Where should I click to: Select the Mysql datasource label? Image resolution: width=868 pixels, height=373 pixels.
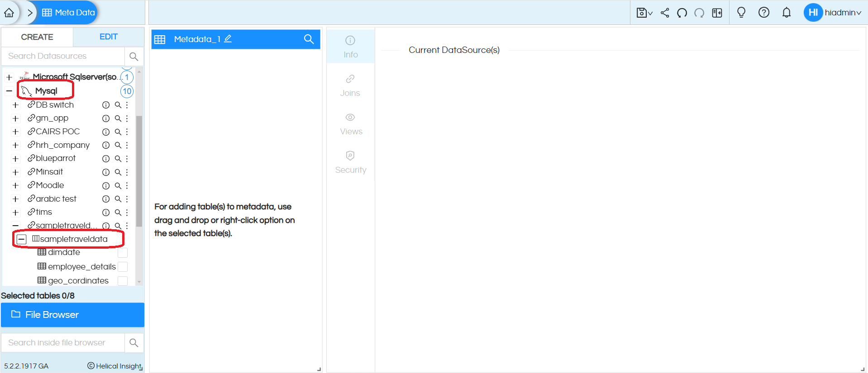click(46, 91)
